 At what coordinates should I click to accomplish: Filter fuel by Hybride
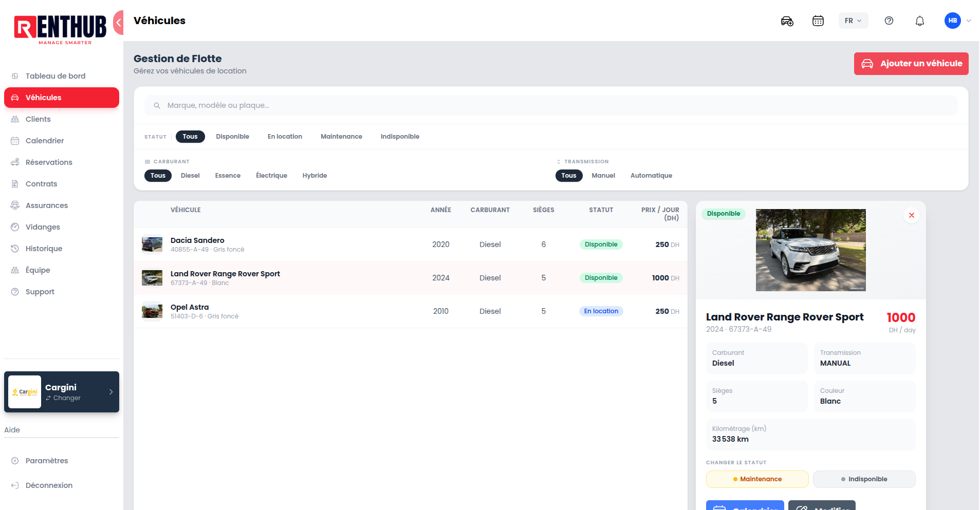(315, 176)
